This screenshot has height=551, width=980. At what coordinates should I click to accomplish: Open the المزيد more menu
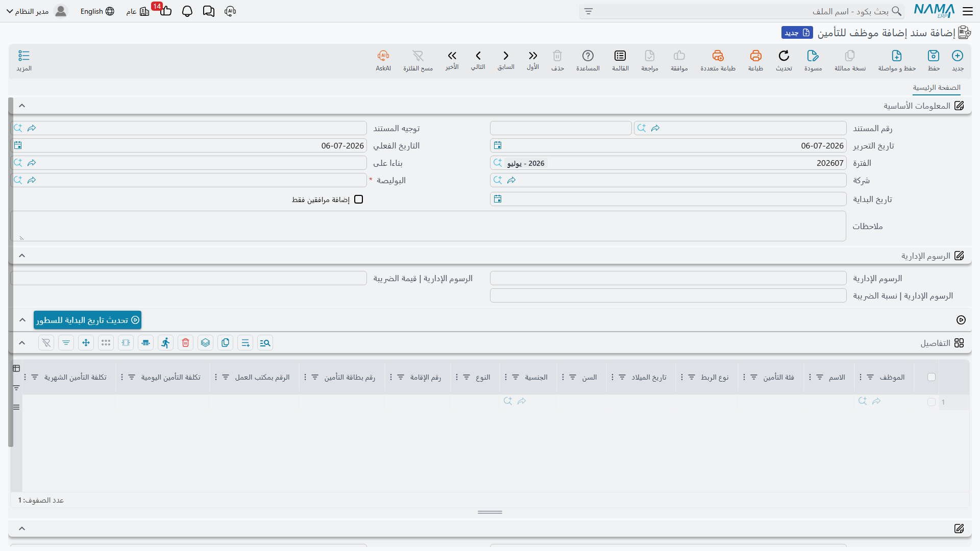(x=24, y=60)
